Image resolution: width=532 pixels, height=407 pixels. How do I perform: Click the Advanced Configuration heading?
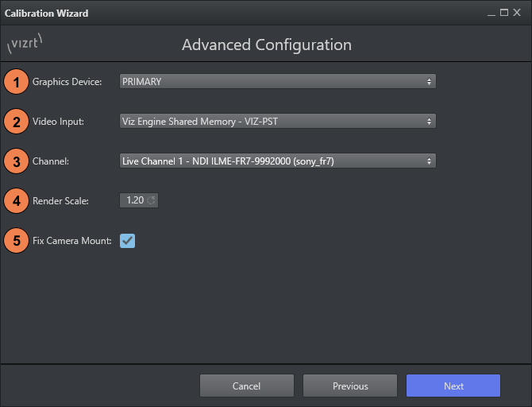pos(266,45)
